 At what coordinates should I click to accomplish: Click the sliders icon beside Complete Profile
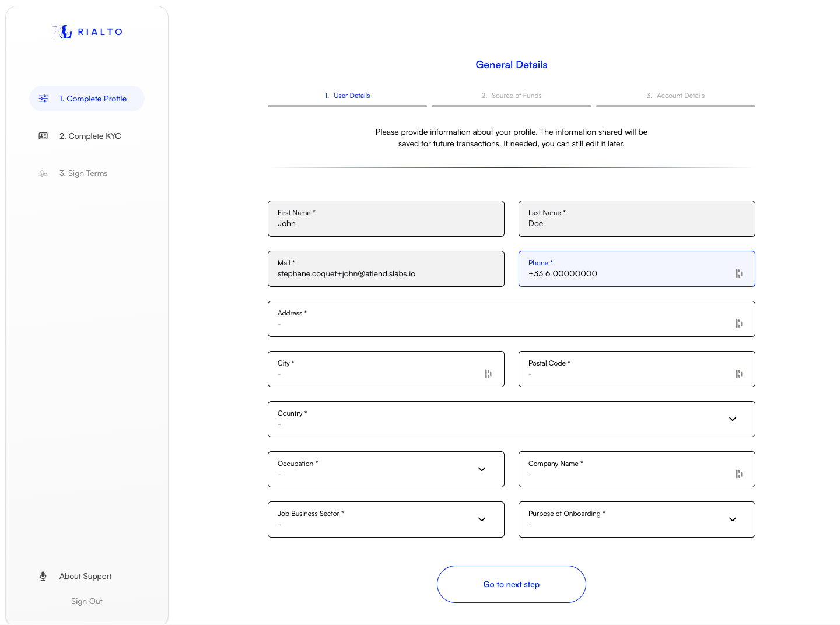pyautogui.click(x=43, y=99)
